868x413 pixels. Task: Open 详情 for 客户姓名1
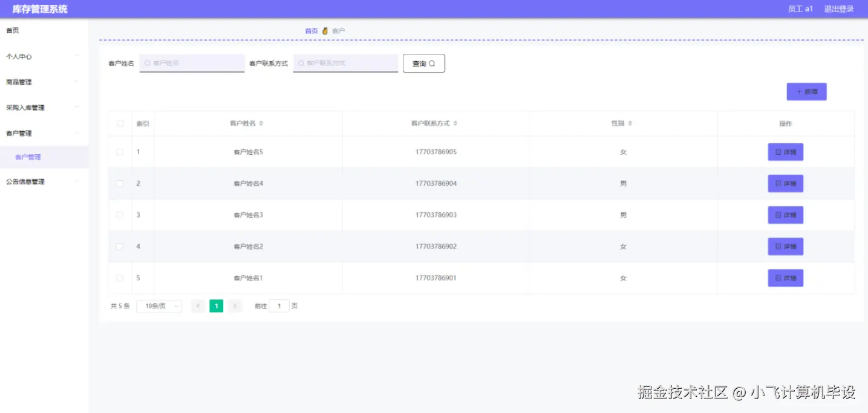[785, 278]
